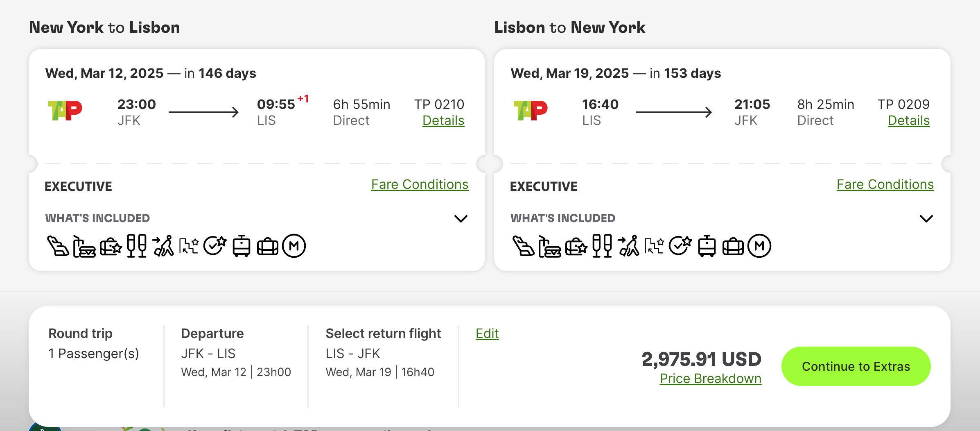Image resolution: width=980 pixels, height=431 pixels.
Task: Click the miles 'M' icon on outbound flight
Action: 294,246
